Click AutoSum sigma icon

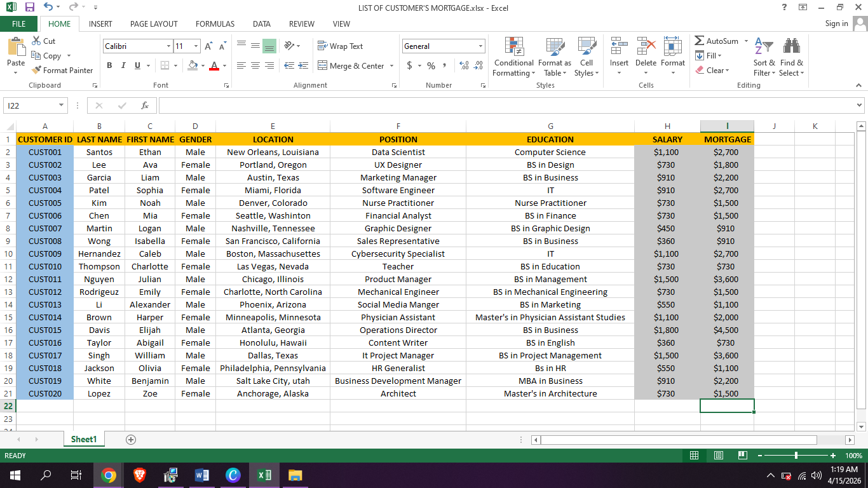coord(700,41)
